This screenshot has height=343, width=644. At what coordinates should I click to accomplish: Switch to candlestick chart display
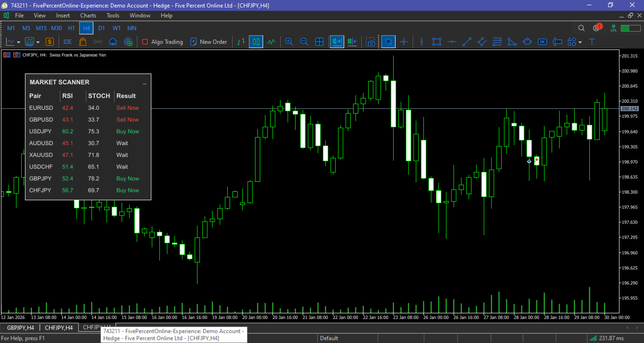pos(256,42)
